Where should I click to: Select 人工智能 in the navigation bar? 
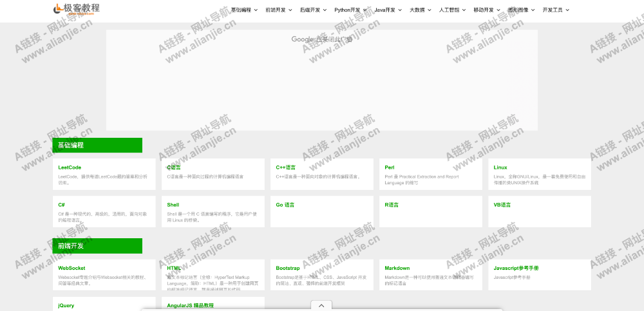click(x=452, y=10)
